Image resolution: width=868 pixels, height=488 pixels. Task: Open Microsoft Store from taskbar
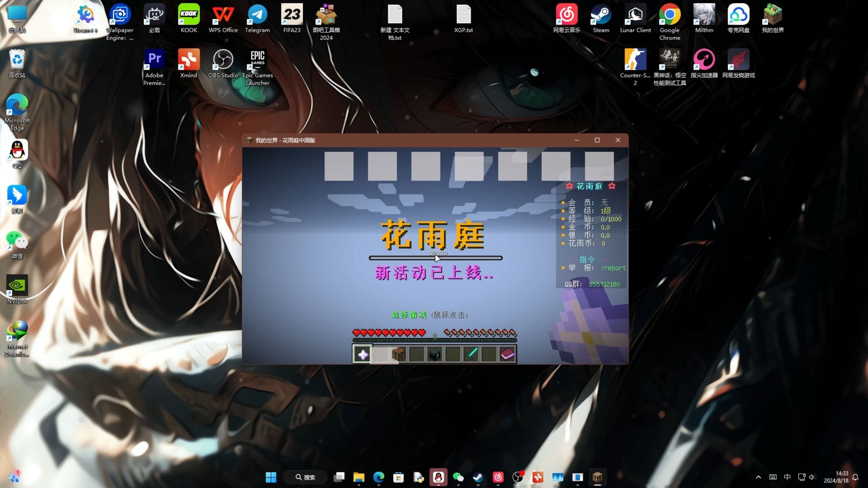click(x=398, y=477)
